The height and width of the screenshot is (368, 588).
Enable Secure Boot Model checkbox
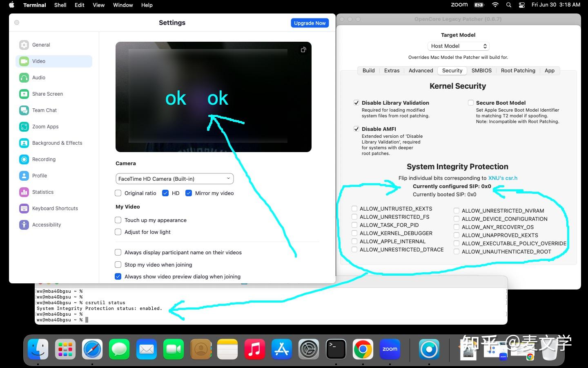[x=471, y=103]
